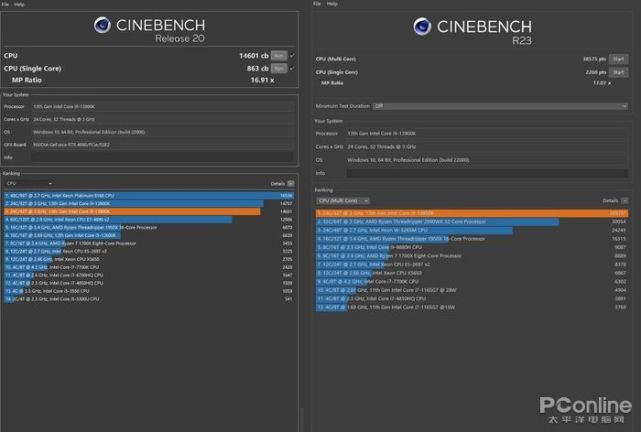Screen dimensions: 641x432
Task: Toggle Details in the R20 Ranking panel
Action: 291,184
